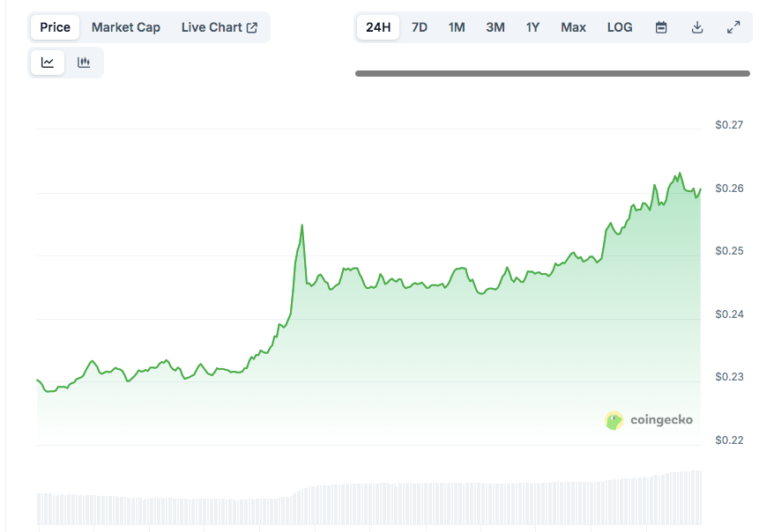Show the 3M time range
Viewport: 759px width, 532px height.
click(495, 27)
